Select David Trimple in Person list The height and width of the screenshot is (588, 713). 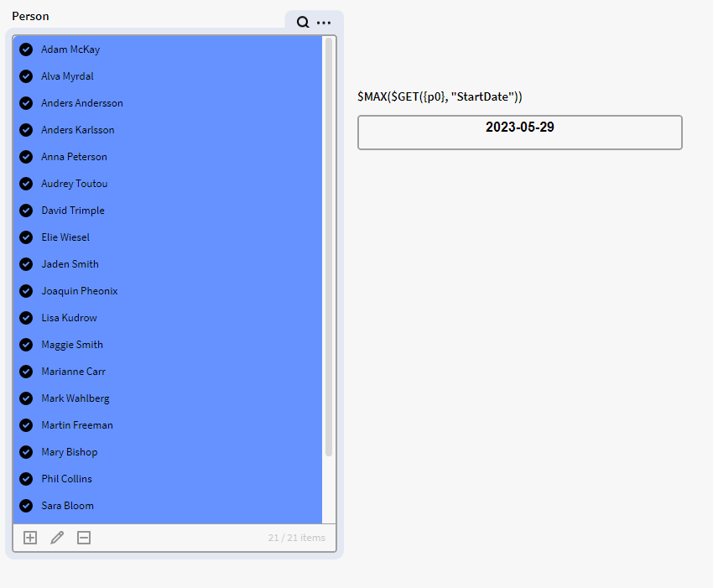pyautogui.click(x=73, y=211)
